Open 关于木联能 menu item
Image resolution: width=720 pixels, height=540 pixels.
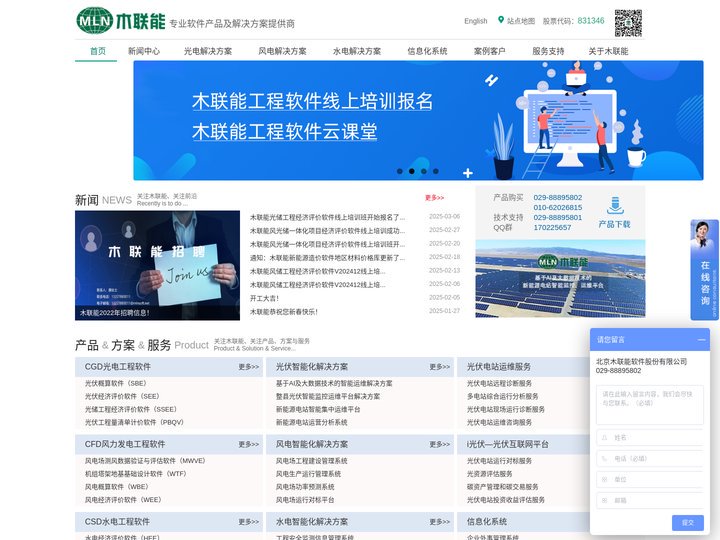608,51
